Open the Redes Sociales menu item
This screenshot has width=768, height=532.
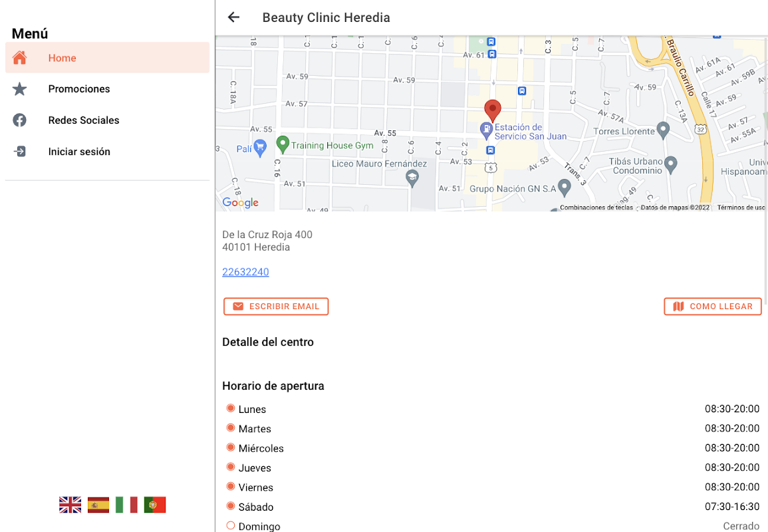tap(107, 120)
